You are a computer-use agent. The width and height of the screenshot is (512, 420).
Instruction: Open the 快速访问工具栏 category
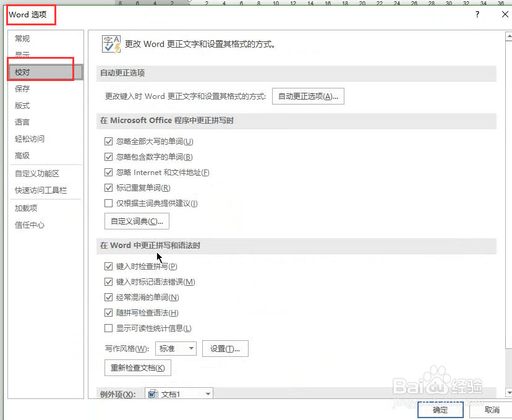coord(41,190)
